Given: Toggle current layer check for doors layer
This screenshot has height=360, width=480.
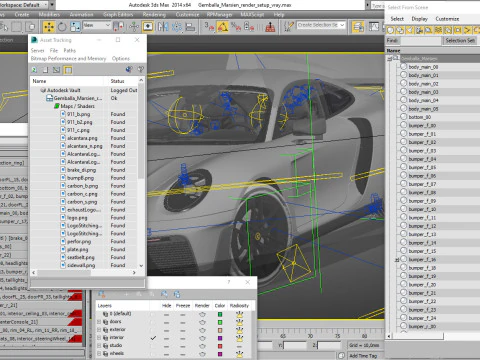Looking at the screenshot, I should click(x=153, y=322).
